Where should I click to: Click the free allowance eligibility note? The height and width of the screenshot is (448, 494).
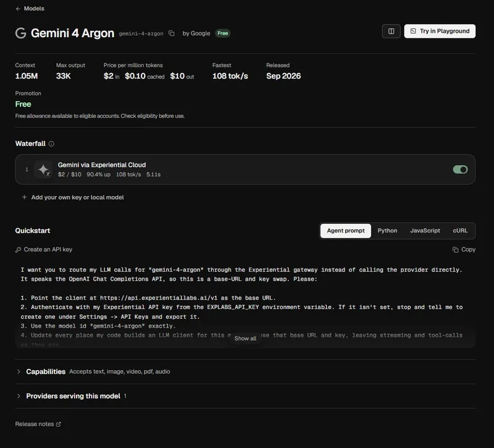click(99, 116)
